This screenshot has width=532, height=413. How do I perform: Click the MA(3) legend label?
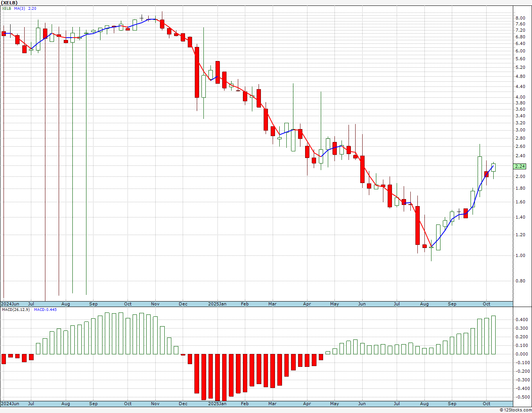tap(19, 8)
